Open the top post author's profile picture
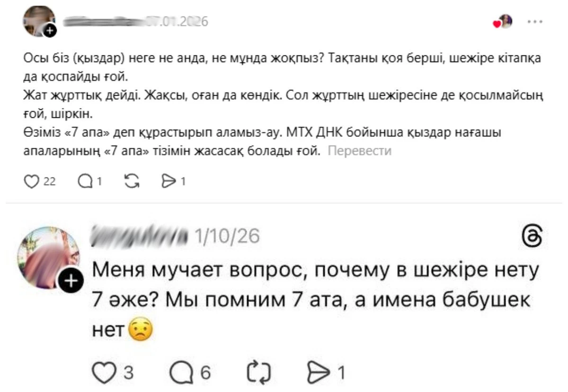This screenshot has height=392, width=568. click(x=37, y=20)
